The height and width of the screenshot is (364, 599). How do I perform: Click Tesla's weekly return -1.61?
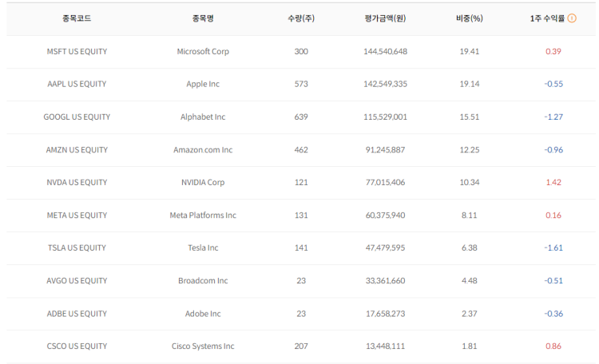tap(553, 248)
